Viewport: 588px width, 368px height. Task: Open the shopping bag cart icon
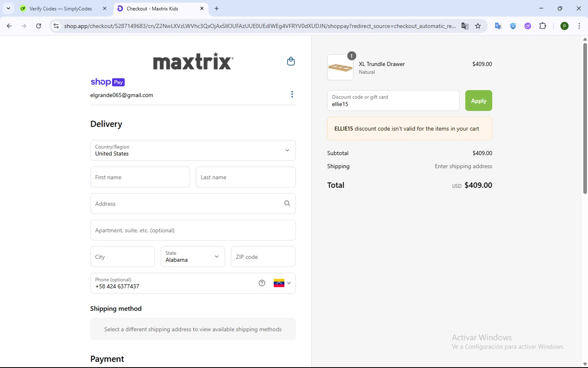(291, 61)
